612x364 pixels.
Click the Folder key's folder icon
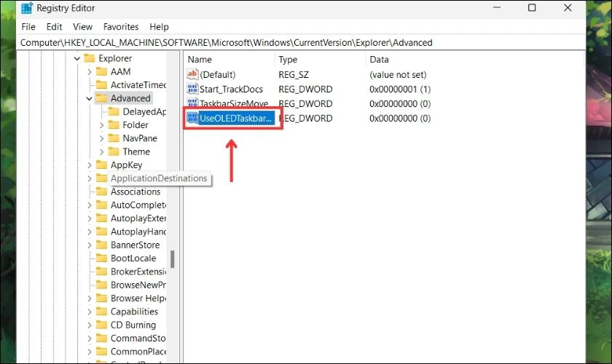coord(114,124)
